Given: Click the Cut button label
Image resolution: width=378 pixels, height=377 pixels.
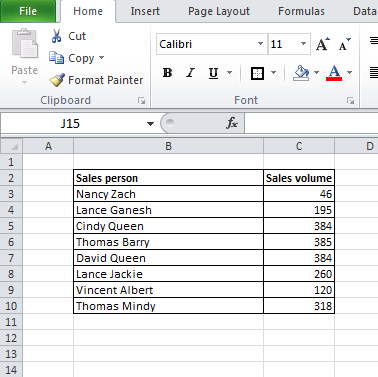Looking at the screenshot, I should (77, 36).
